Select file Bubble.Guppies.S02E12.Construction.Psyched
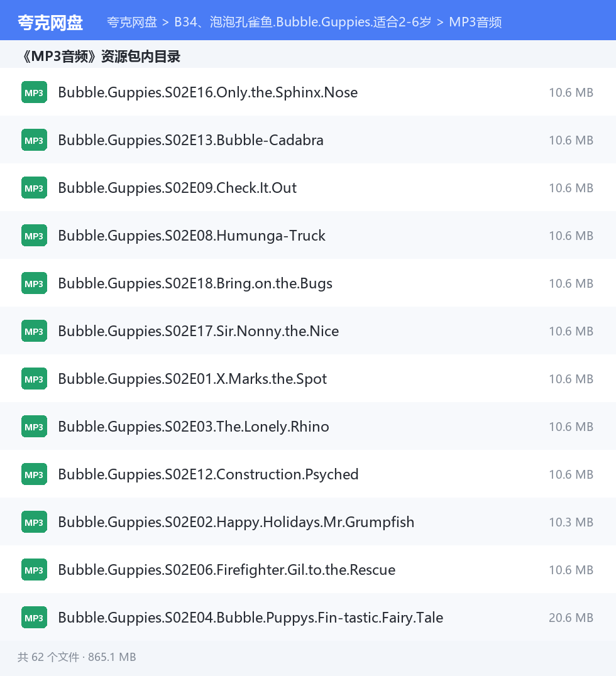Viewport: 616px width, 676px height. pos(208,474)
